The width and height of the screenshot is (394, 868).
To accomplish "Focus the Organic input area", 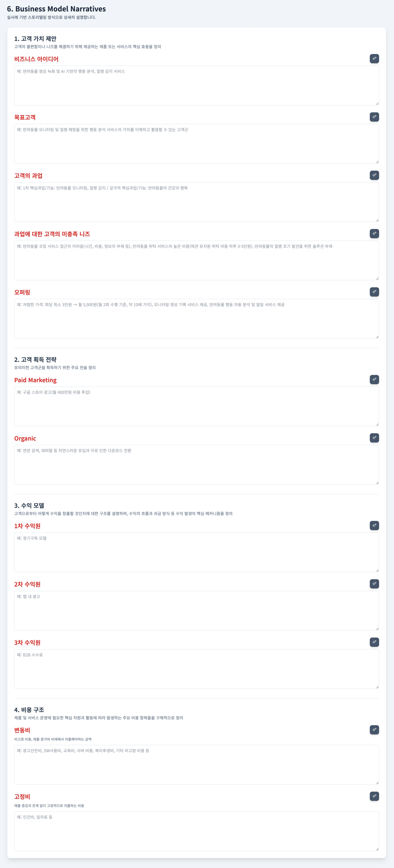I will (197, 465).
